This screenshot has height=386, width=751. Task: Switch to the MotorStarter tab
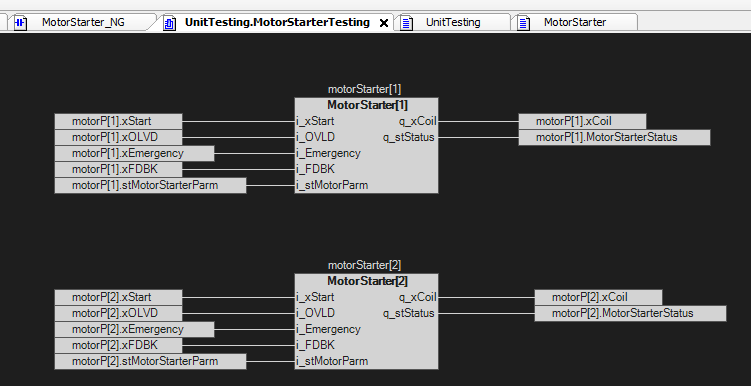pos(575,23)
